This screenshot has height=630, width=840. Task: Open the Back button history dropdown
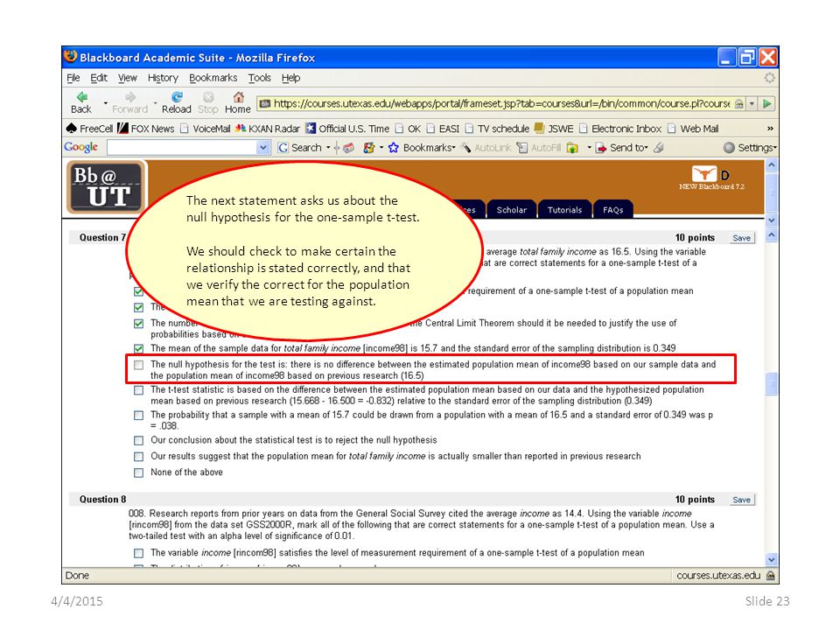click(x=106, y=103)
